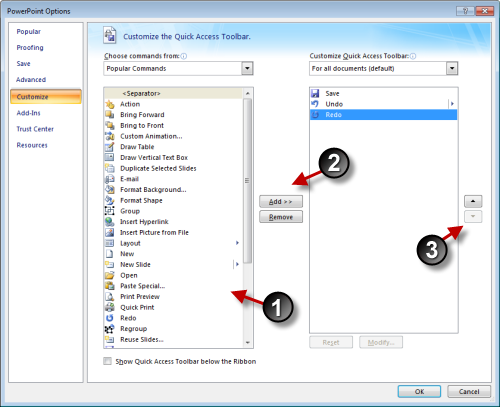Select the <Separator> list entry
Image resolution: width=500 pixels, height=407 pixels.
(173, 93)
